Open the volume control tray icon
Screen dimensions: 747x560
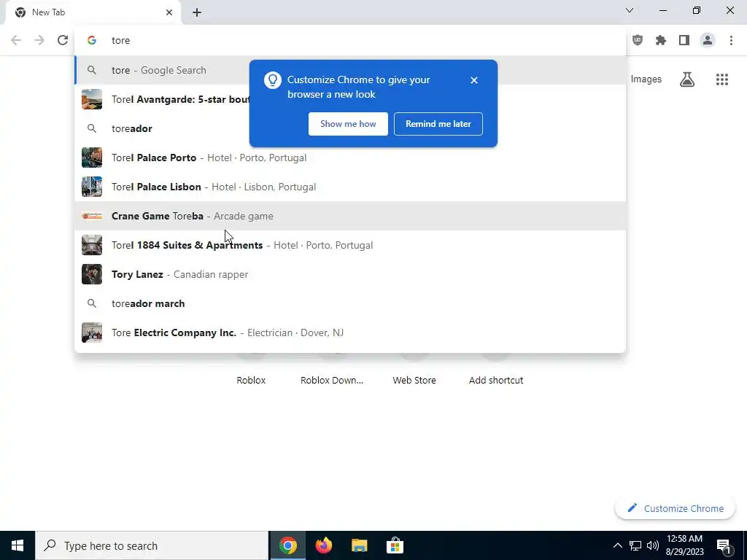[x=653, y=545]
